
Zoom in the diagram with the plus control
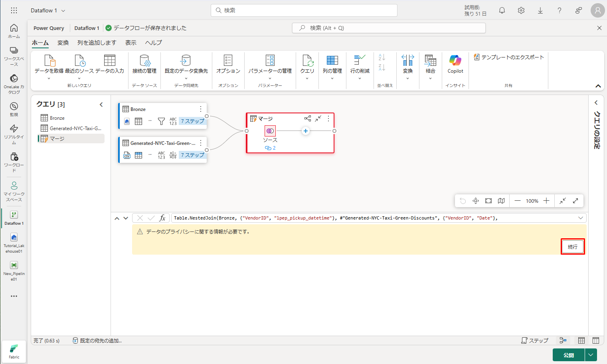point(546,201)
